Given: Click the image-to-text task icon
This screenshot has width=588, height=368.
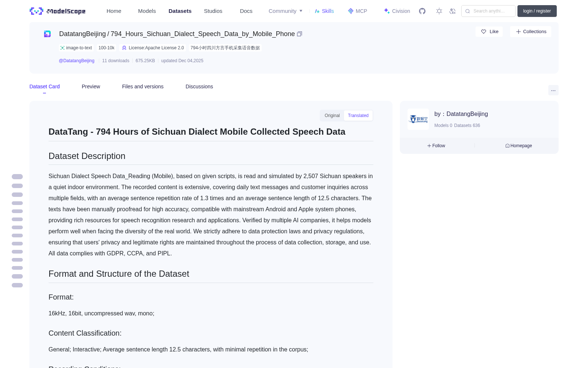Looking at the screenshot, I should (x=62, y=48).
